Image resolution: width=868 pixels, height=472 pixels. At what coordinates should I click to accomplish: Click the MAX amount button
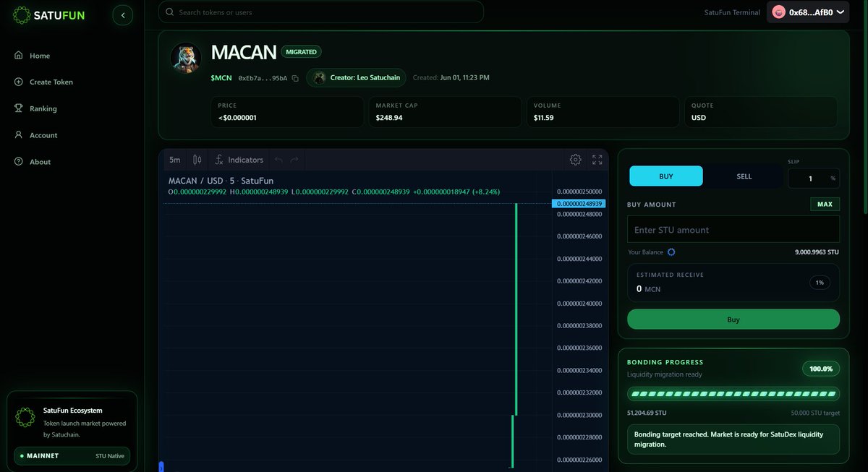tap(825, 205)
